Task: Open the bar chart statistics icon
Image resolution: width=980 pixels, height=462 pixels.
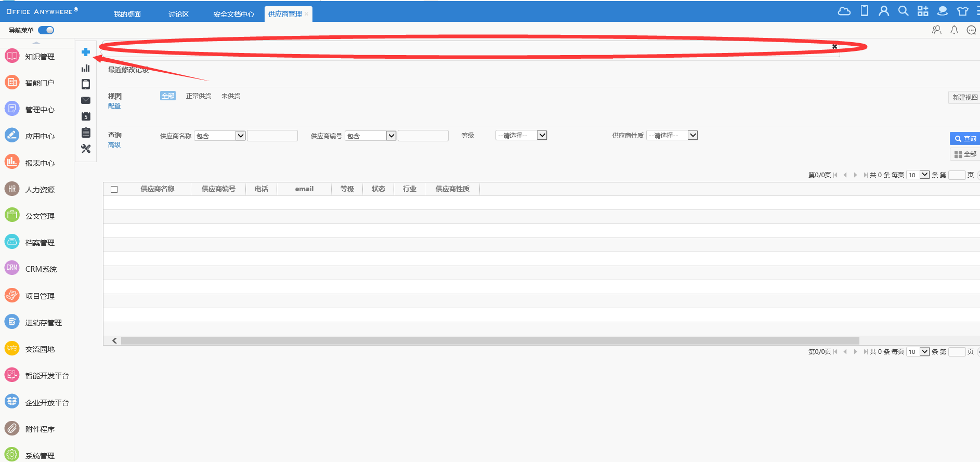Action: [86, 68]
